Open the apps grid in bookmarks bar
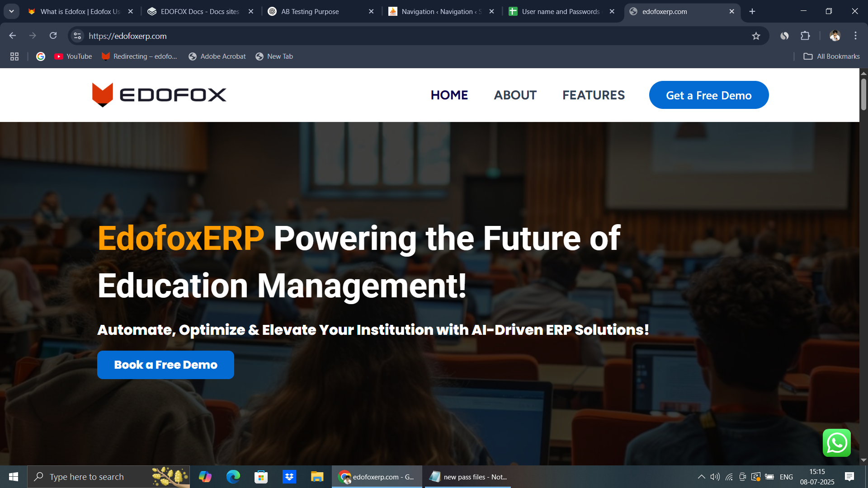Image resolution: width=868 pixels, height=488 pixels. [x=14, y=56]
